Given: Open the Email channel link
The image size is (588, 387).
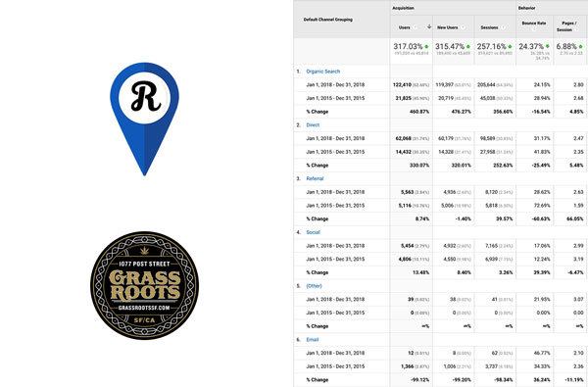Looking at the screenshot, I should coord(313,339).
